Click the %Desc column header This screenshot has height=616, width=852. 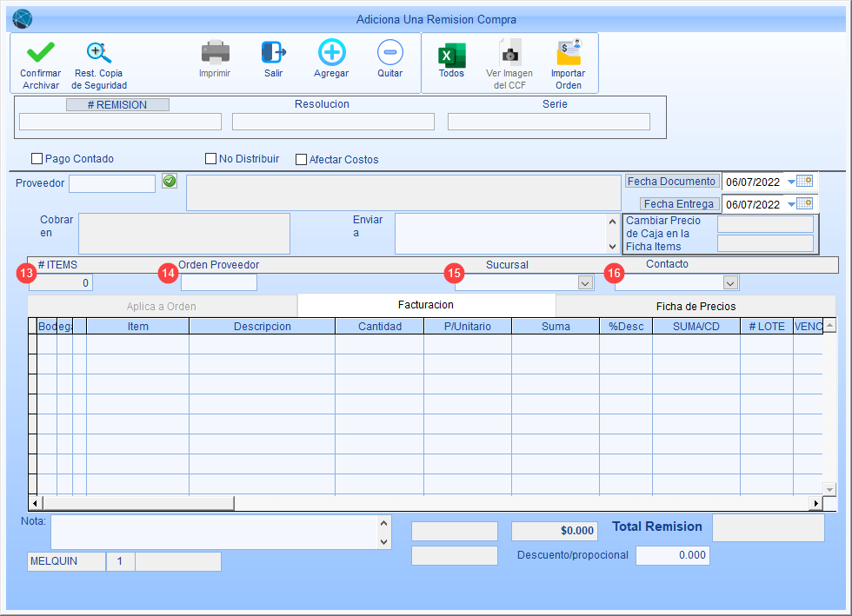point(626,327)
